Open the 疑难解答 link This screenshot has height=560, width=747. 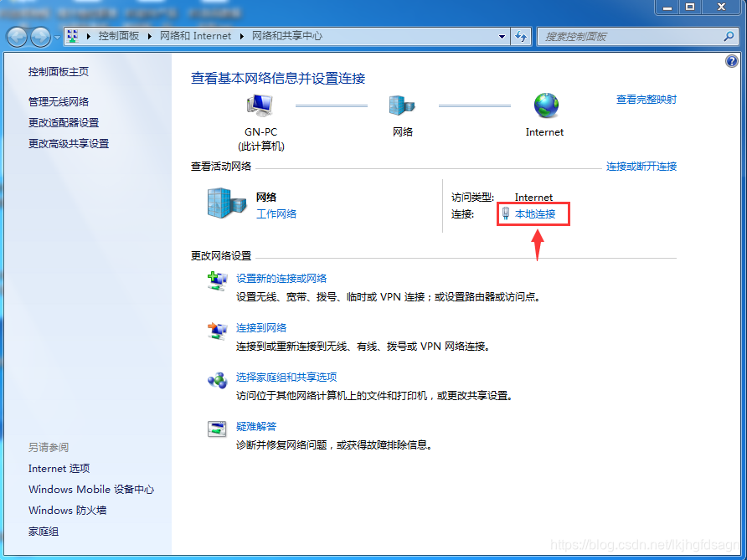256,426
